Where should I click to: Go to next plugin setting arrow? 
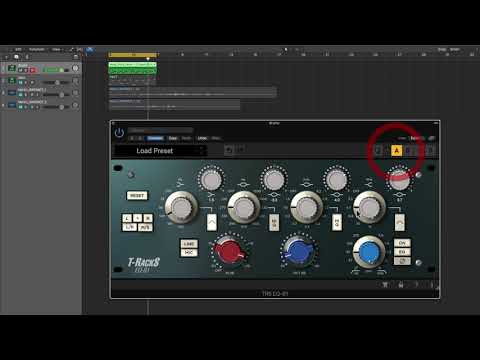pos(140,138)
